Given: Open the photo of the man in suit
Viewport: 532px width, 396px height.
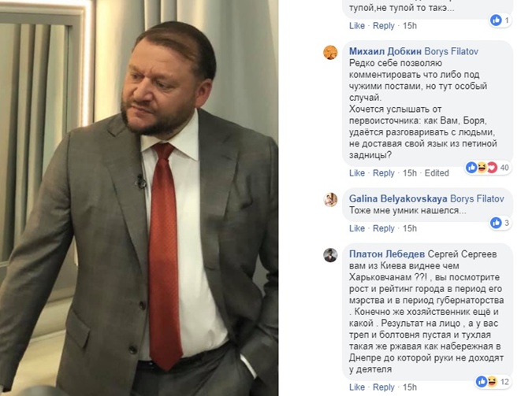Looking at the screenshot, I should click(139, 198).
